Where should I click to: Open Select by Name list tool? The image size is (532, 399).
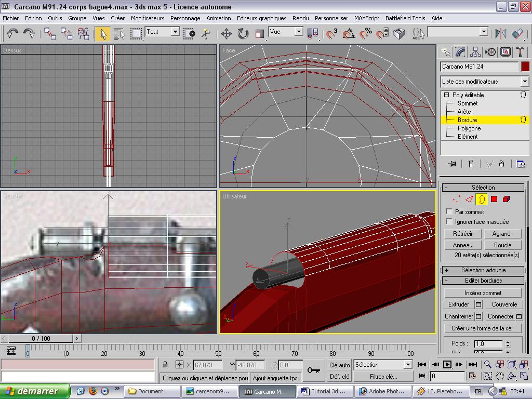click(x=119, y=34)
